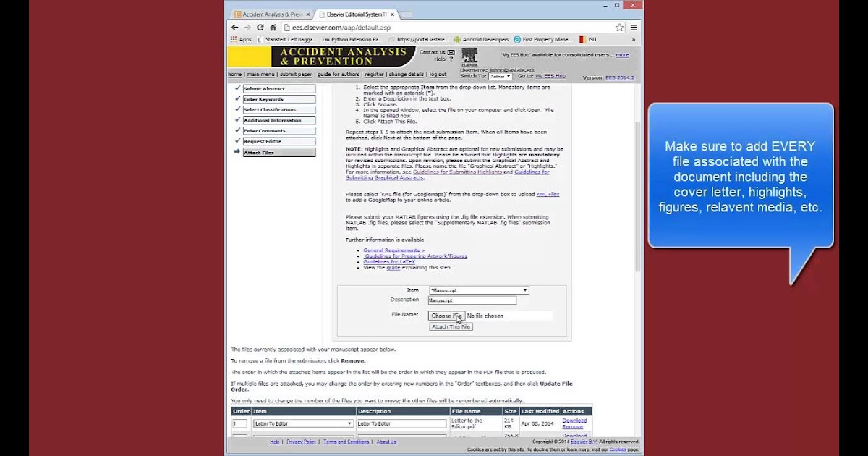Click the browser forward arrow
The width and height of the screenshot is (868, 456).
point(247,28)
